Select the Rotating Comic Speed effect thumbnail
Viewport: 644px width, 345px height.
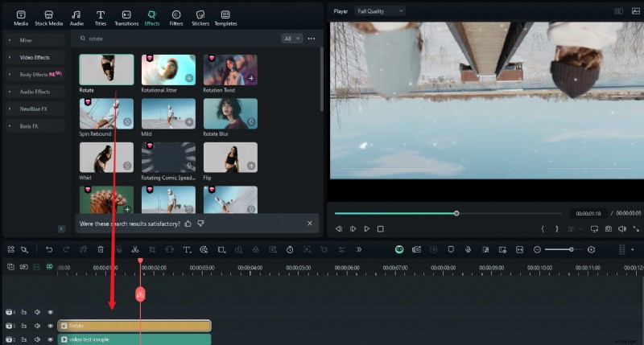(168, 158)
